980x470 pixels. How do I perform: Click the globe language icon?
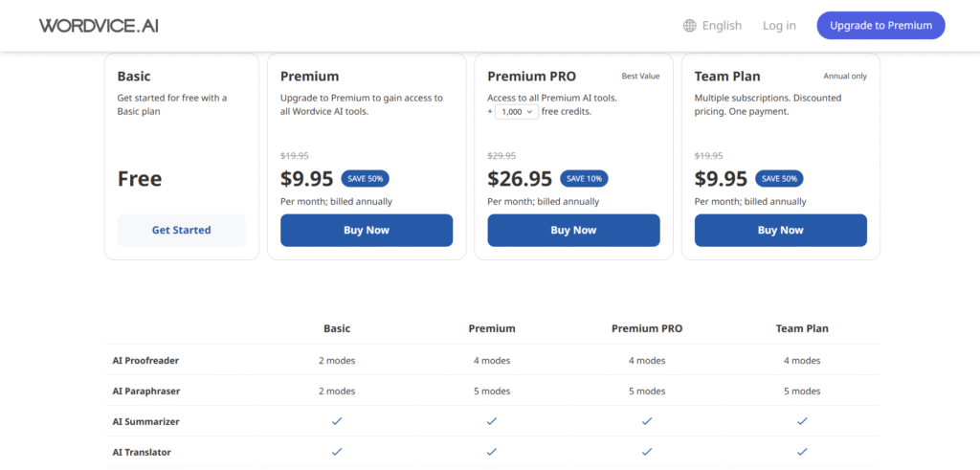[689, 26]
